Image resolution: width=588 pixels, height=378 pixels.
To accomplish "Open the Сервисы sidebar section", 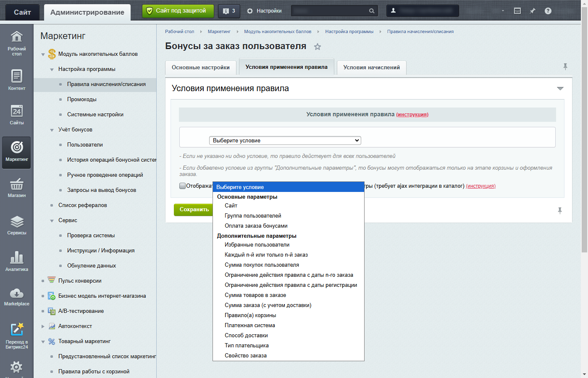I will coord(17,225).
